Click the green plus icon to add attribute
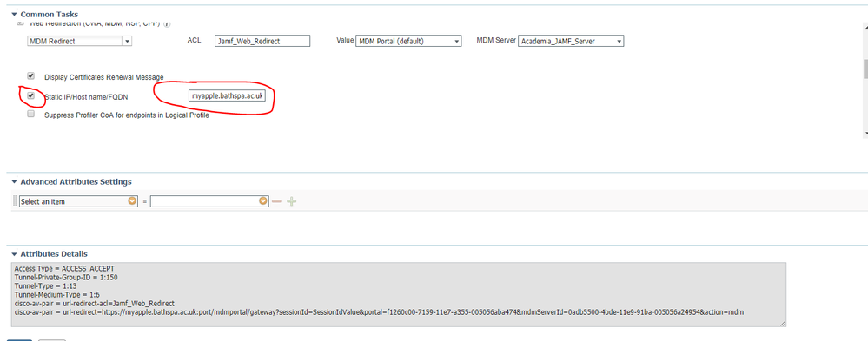The image size is (868, 341). [x=292, y=201]
